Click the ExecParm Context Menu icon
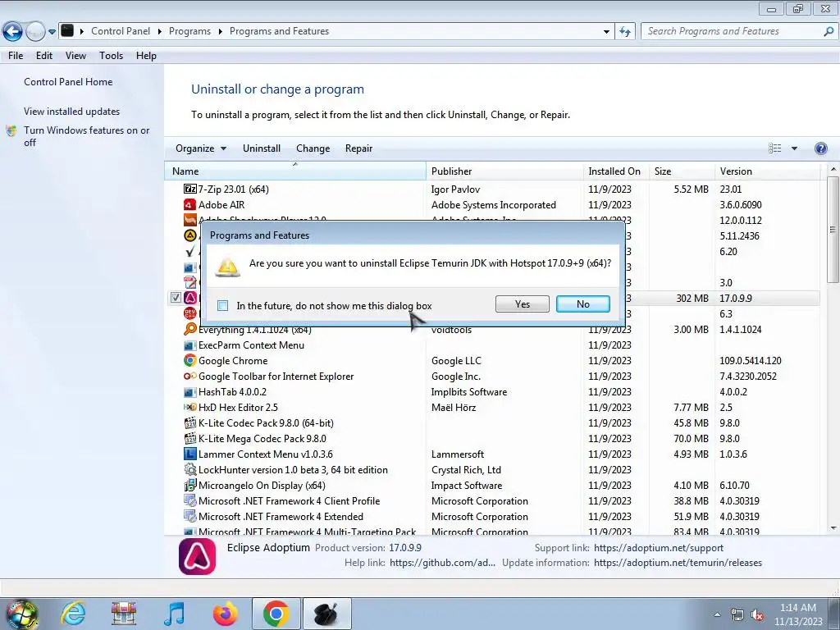 [189, 345]
